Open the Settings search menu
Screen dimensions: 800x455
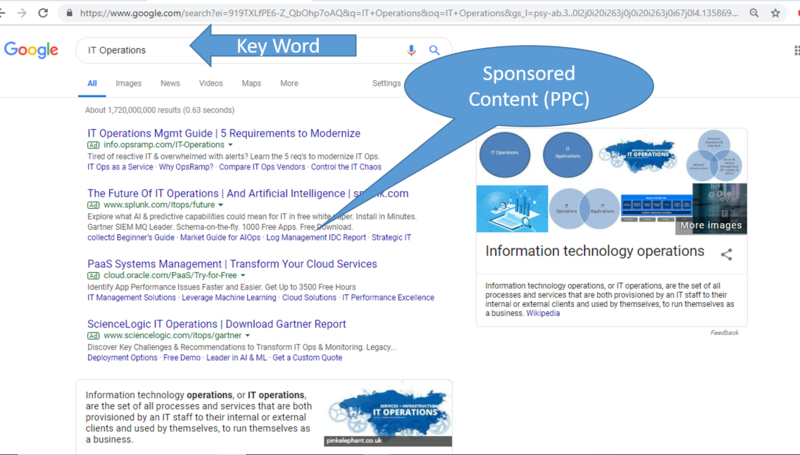(386, 83)
